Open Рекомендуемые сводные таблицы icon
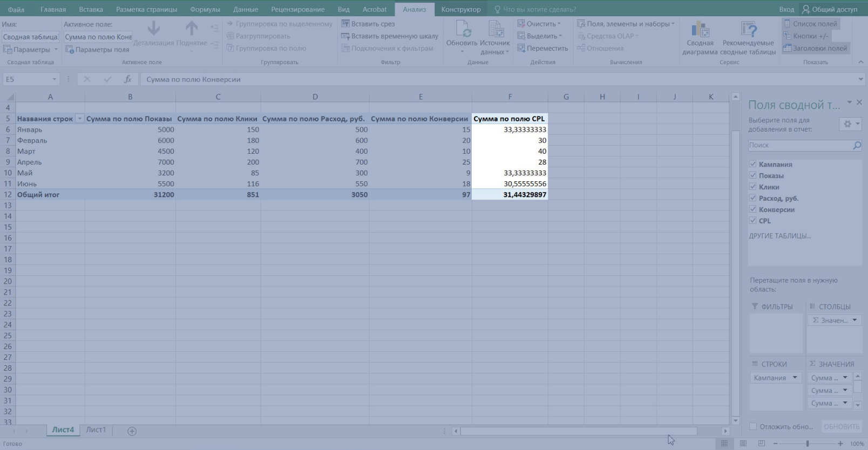Screen dimensions: 868x450 (x=748, y=29)
